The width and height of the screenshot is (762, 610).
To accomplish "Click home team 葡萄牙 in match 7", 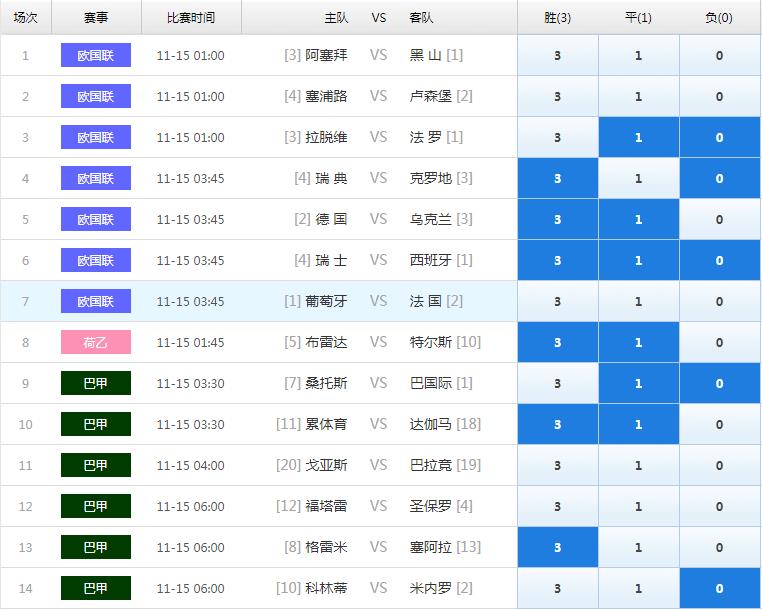I will [326, 301].
